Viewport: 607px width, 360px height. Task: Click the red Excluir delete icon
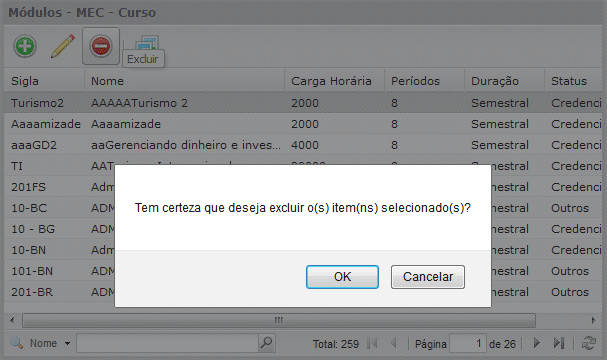(101, 46)
